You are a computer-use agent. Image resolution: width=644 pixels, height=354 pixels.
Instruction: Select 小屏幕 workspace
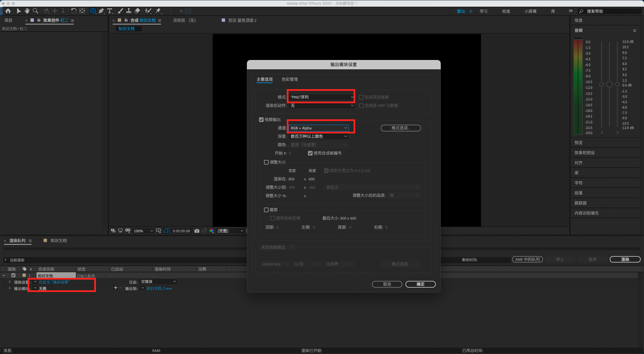[x=530, y=11]
